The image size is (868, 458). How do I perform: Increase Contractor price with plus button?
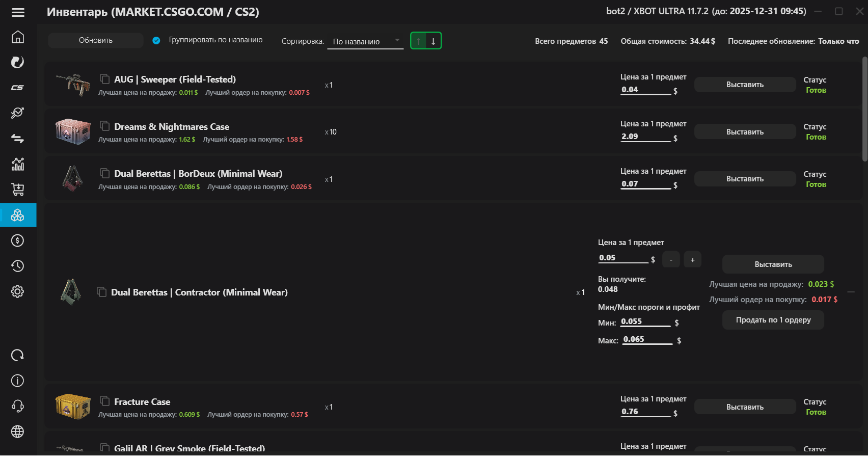click(692, 260)
